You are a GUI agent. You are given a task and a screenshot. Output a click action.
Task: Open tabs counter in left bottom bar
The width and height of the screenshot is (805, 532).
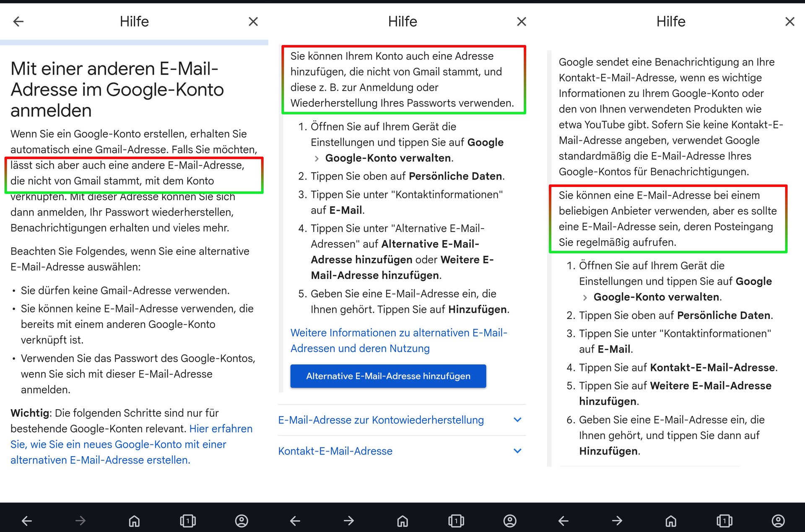[188, 521]
